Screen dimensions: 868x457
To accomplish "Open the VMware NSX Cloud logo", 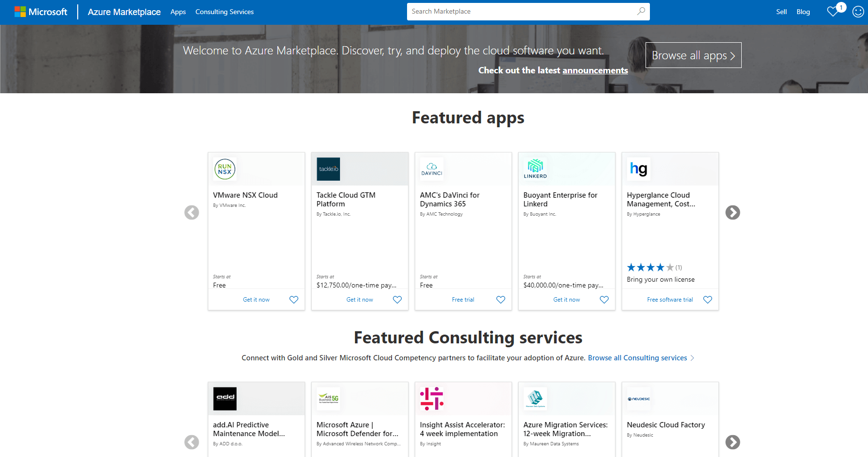I will pos(225,169).
